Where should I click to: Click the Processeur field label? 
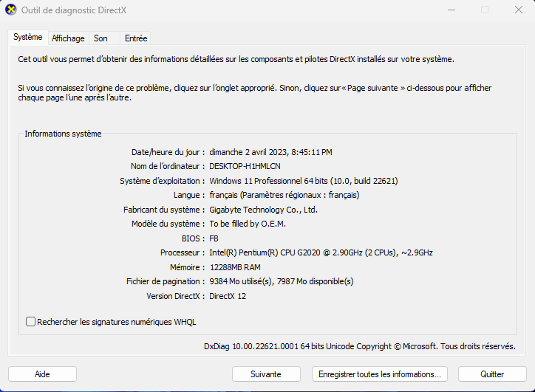coord(183,252)
